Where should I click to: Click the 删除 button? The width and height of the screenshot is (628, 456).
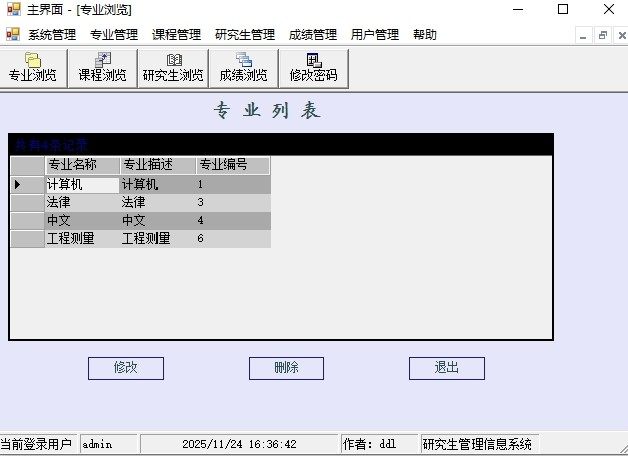(x=286, y=368)
